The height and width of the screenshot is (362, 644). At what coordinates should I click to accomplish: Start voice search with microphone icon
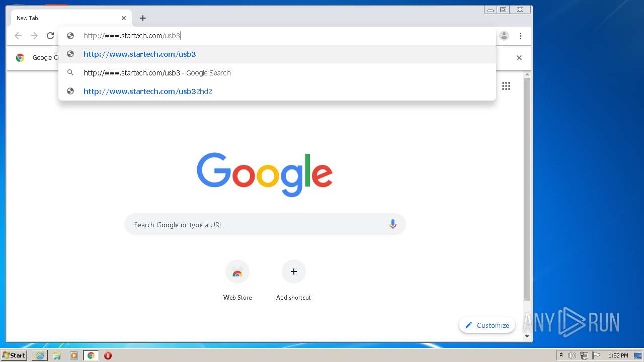point(393,225)
